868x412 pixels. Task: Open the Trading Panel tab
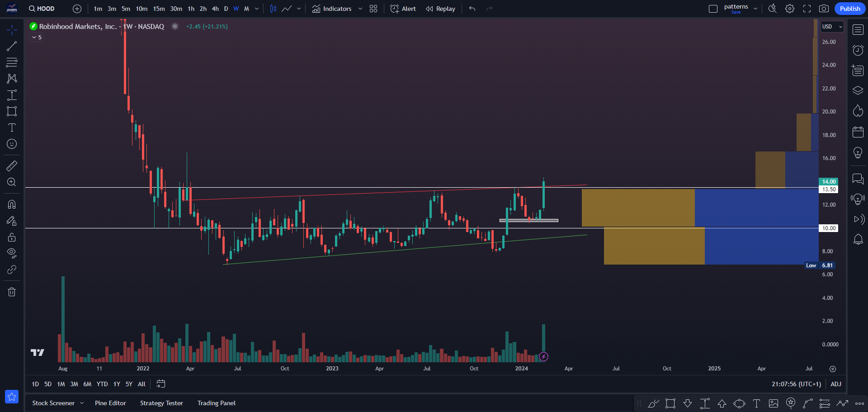217,403
